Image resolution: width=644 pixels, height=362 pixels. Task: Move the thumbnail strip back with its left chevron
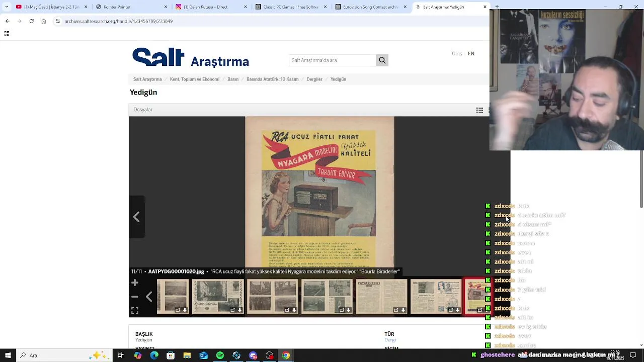[x=149, y=297]
